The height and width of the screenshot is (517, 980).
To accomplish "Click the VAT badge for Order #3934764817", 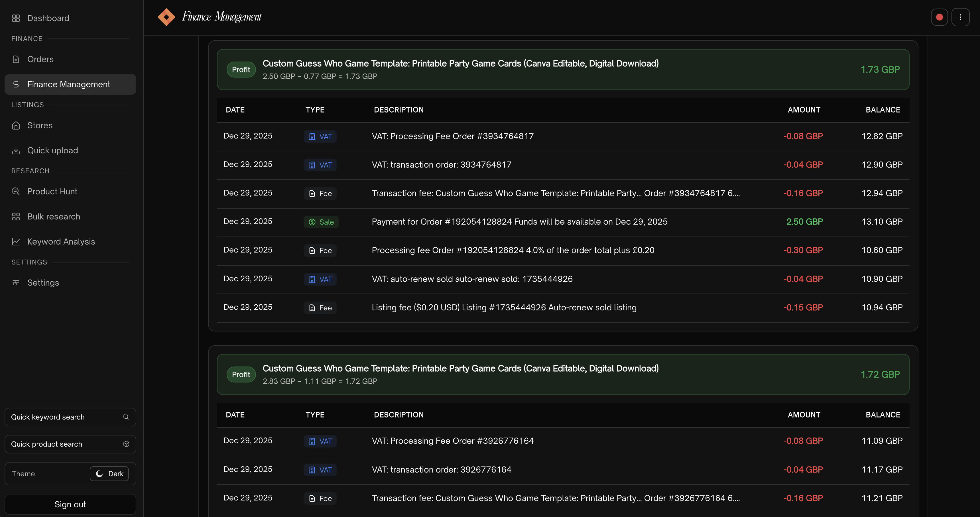I will pos(320,137).
